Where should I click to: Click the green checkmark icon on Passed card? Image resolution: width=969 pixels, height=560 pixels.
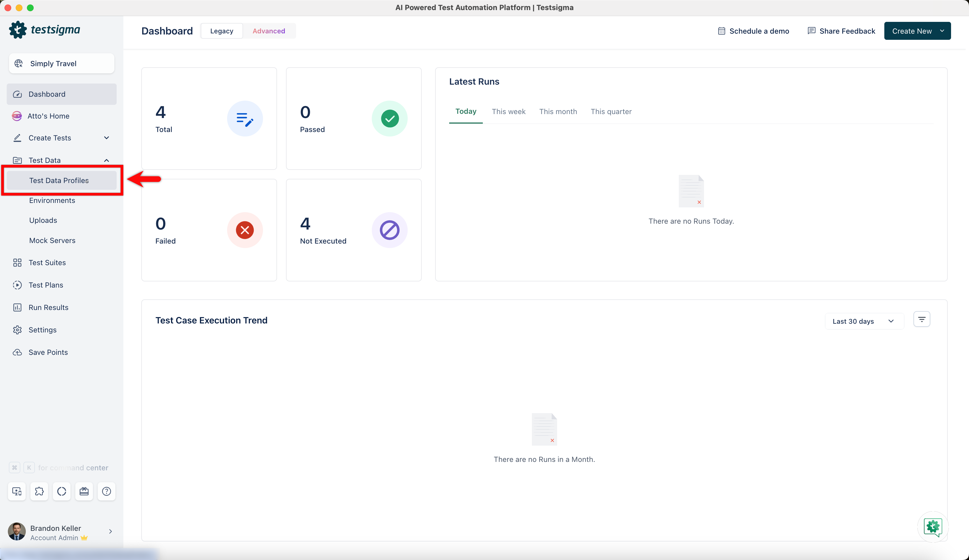pyautogui.click(x=389, y=119)
